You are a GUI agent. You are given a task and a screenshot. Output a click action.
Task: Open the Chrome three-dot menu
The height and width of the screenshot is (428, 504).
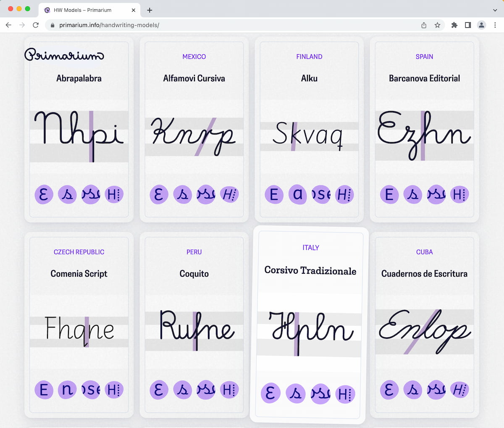point(495,25)
